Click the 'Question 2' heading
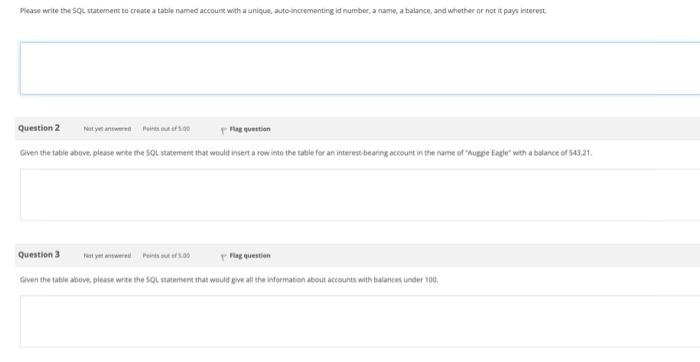The height and width of the screenshot is (362, 700). click(39, 128)
